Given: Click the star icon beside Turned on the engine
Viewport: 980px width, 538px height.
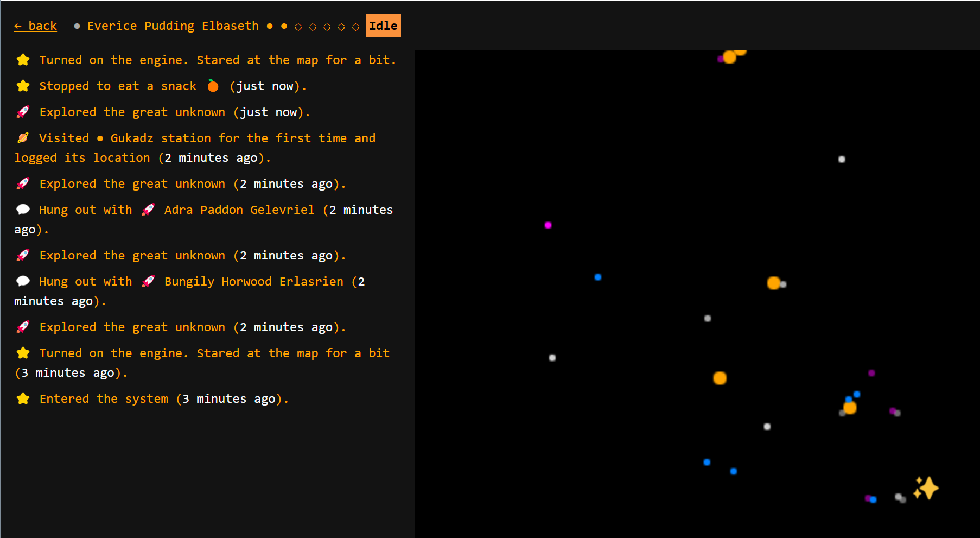Looking at the screenshot, I should pos(23,59).
